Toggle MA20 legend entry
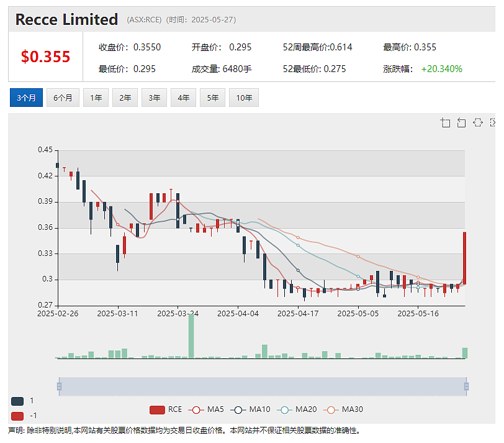This screenshot has width=504, height=443. pyautogui.click(x=297, y=409)
